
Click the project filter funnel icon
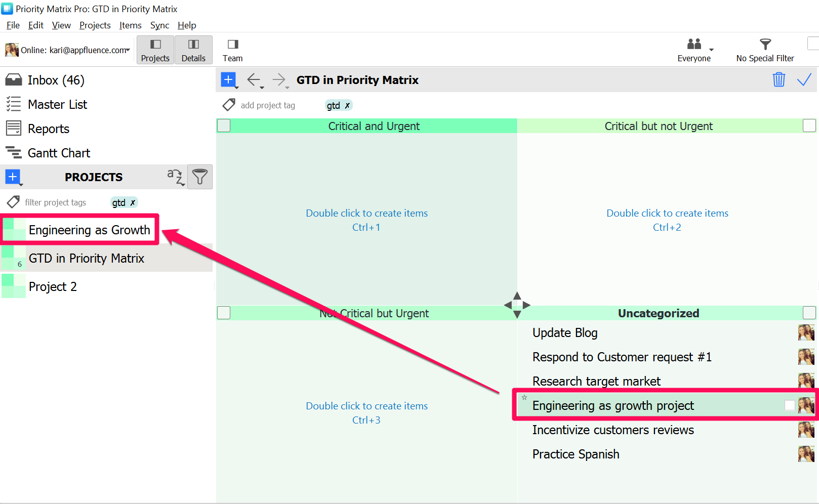click(200, 177)
